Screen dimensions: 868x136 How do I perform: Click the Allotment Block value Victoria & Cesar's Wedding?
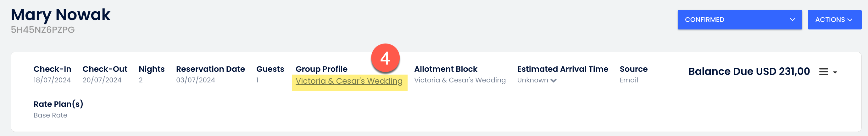[459, 80]
